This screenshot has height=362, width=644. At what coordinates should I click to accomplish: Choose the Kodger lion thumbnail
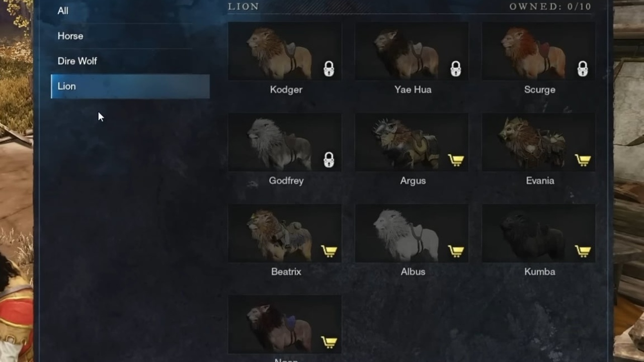[x=285, y=51]
